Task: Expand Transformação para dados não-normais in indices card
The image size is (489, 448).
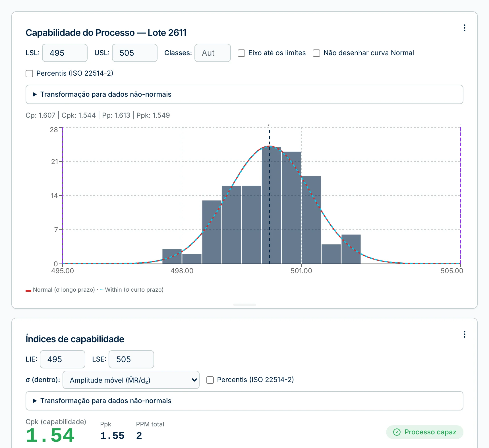Action: coord(244,401)
